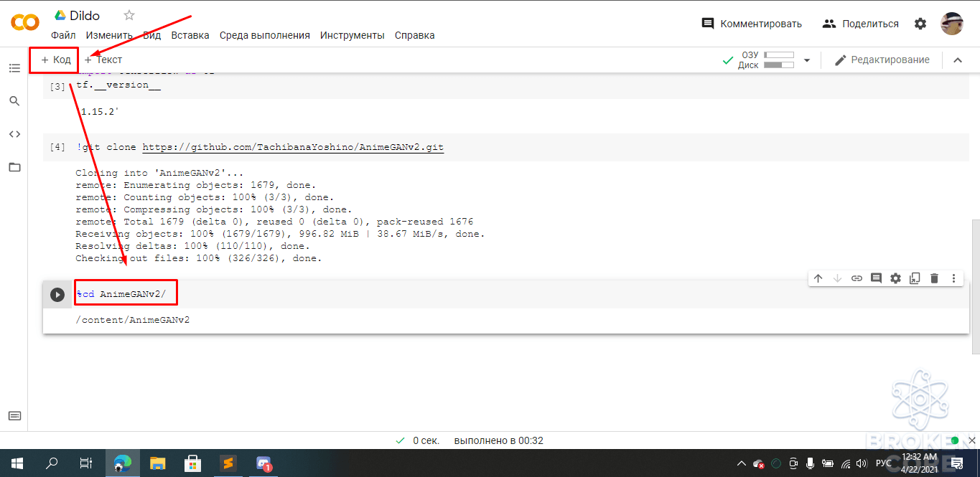Open the user account avatar
Viewport: 980px width, 477px height.
[952, 23]
